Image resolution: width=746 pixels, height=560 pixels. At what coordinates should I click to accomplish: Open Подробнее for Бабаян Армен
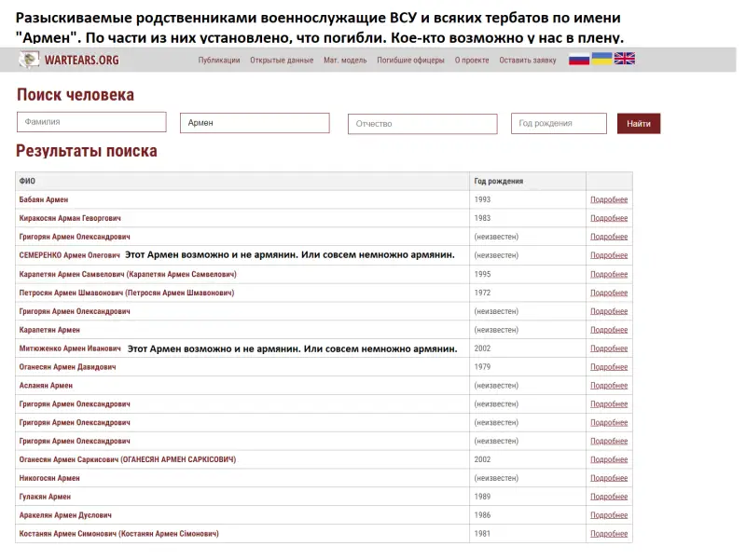click(x=609, y=199)
